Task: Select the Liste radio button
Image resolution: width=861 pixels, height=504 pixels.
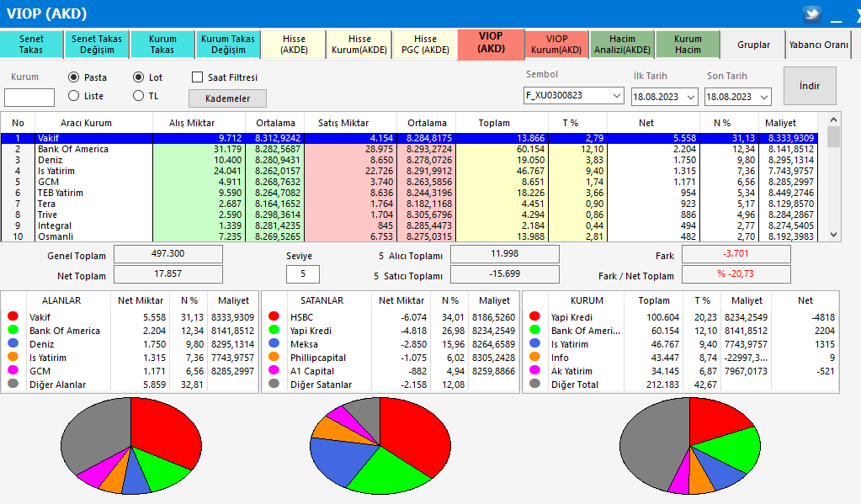Action: [73, 96]
